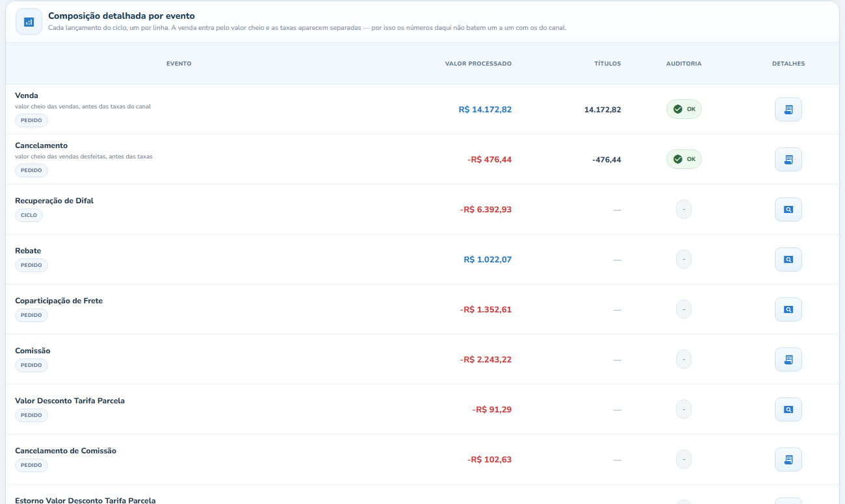This screenshot has width=845, height=504.
Task: Click the TÍTULOS column header
Action: 608,64
